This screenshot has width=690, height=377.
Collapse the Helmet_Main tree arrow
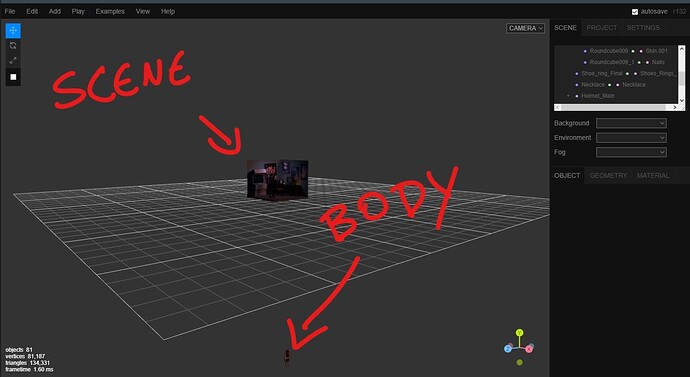(568, 96)
